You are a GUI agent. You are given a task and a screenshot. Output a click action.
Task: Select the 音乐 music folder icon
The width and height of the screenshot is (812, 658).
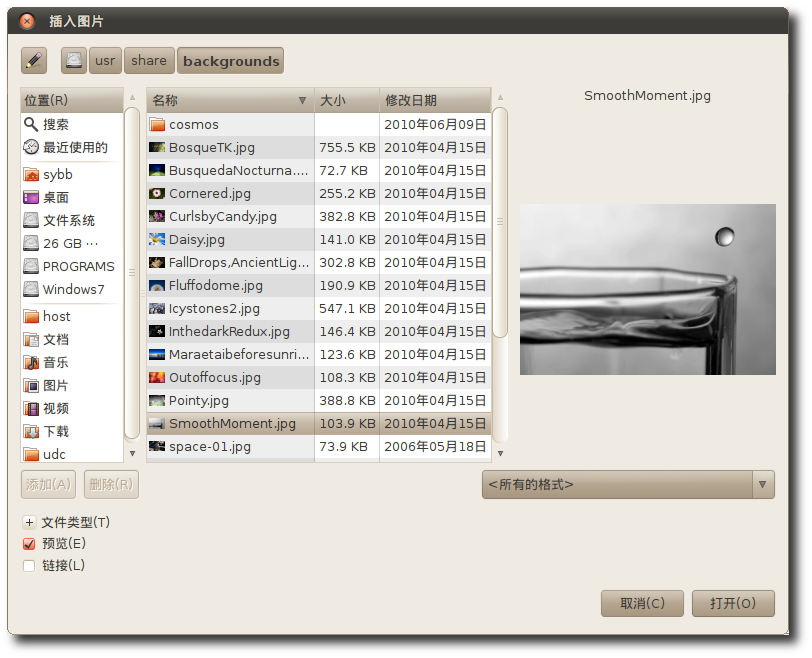click(x=31, y=362)
